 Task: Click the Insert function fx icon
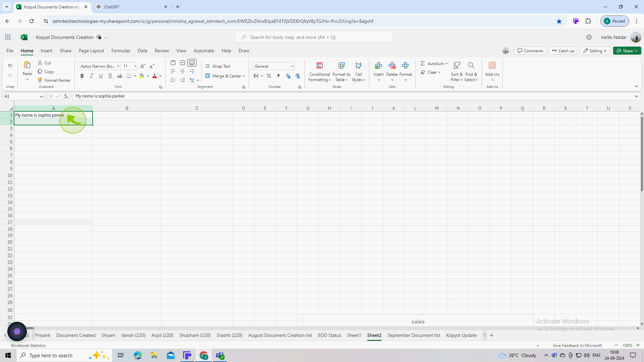coord(66,96)
